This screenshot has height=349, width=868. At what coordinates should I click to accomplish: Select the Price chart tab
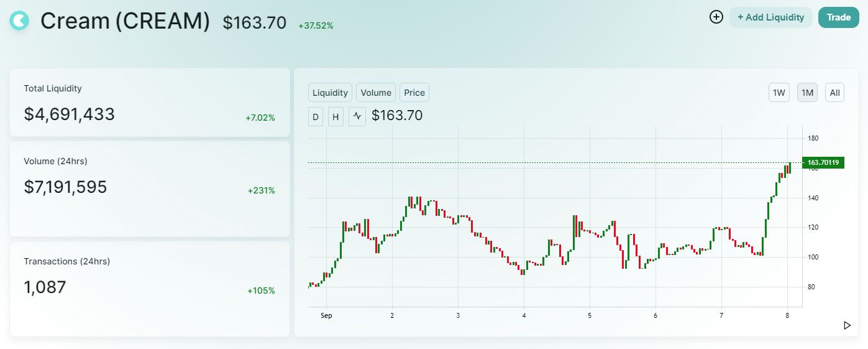414,93
